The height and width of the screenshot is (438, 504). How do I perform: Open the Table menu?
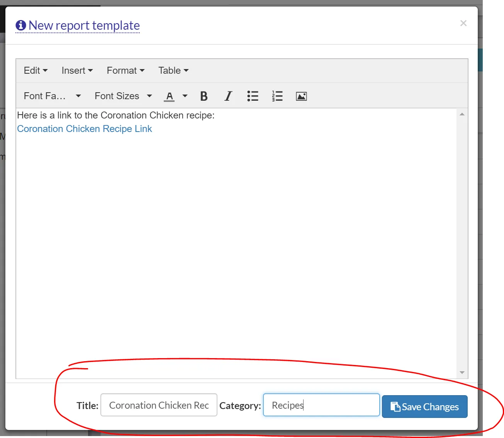173,71
